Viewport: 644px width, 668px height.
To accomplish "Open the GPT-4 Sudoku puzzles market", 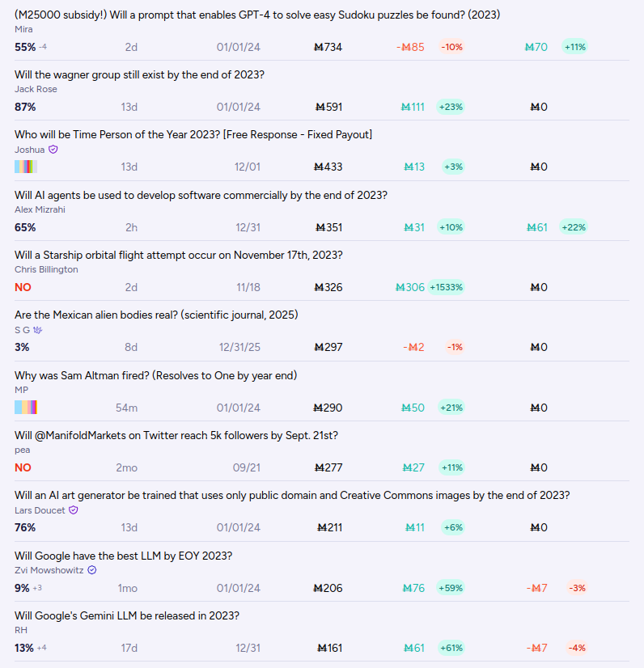I will (257, 15).
